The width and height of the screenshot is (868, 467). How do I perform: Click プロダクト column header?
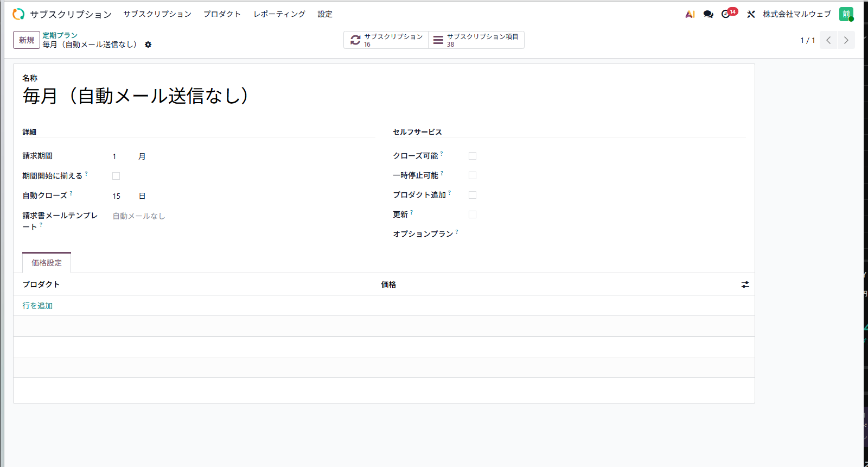coord(41,285)
